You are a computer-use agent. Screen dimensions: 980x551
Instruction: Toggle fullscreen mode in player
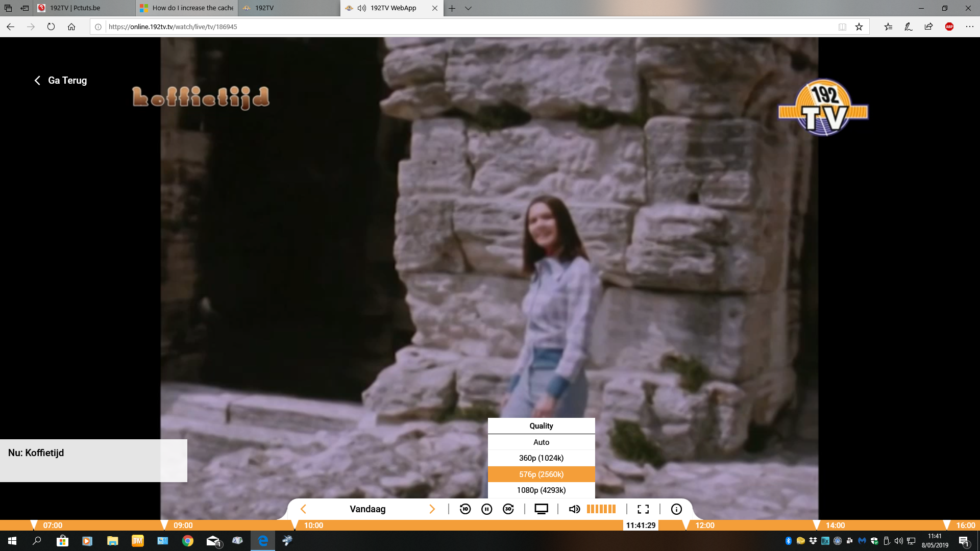tap(643, 509)
